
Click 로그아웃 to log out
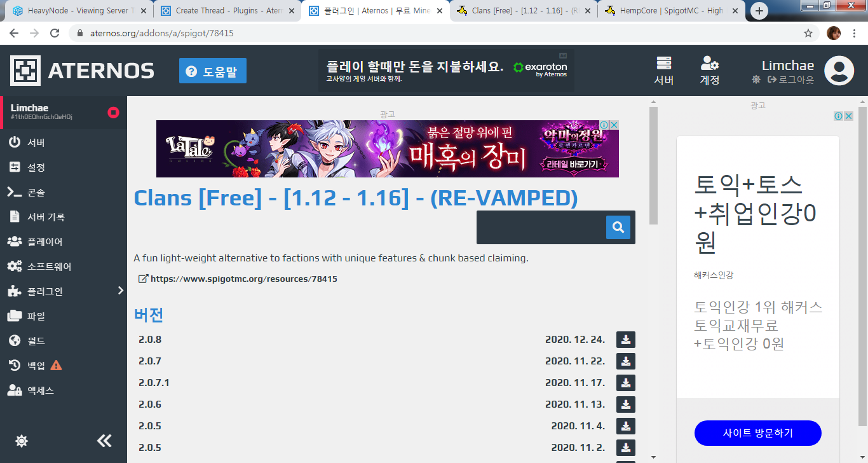coord(790,79)
